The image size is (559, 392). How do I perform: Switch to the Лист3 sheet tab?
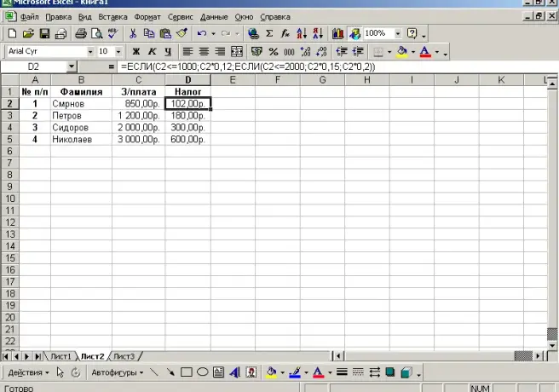click(x=124, y=355)
